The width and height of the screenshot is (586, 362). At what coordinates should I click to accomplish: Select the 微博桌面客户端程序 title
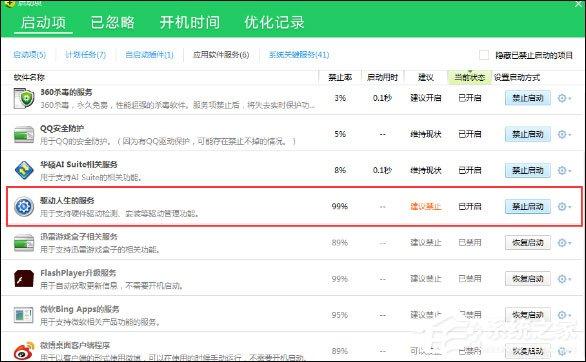(75, 345)
